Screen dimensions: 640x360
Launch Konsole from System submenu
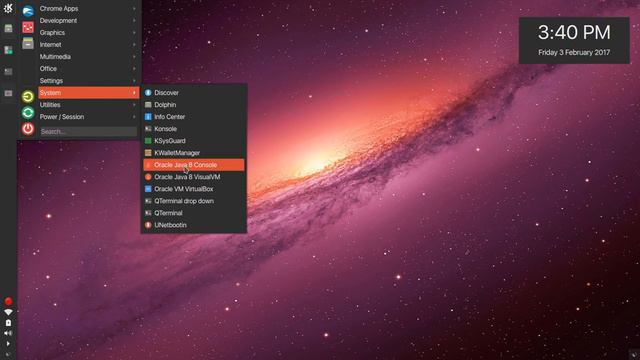(x=194, y=129)
